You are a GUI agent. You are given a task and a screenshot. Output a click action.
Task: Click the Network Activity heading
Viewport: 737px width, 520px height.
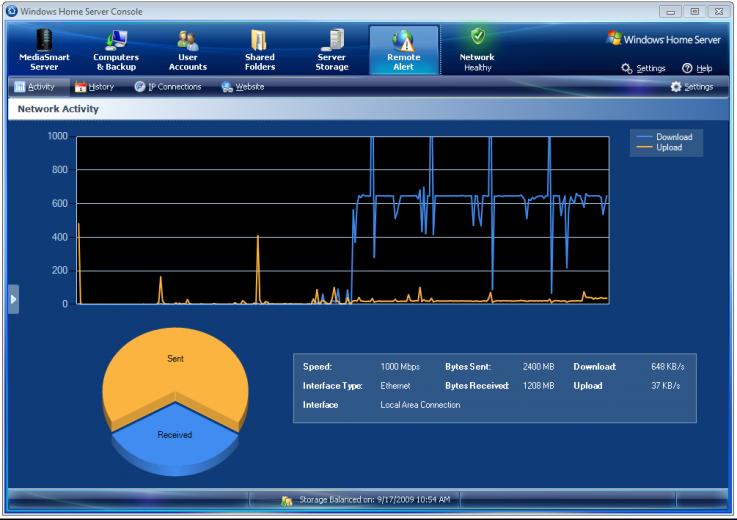58,109
